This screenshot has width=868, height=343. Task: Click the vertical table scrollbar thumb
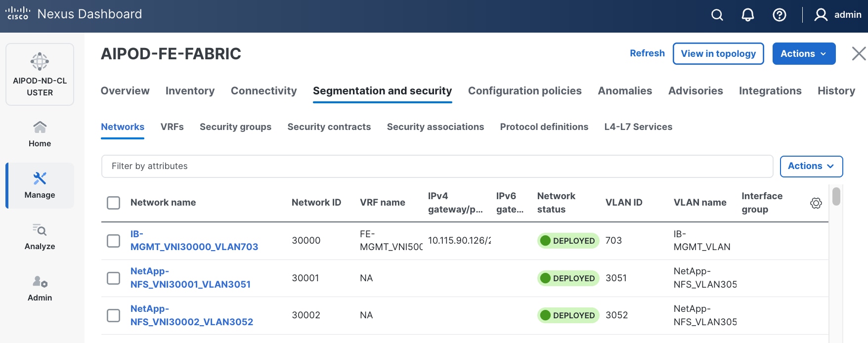click(x=836, y=196)
